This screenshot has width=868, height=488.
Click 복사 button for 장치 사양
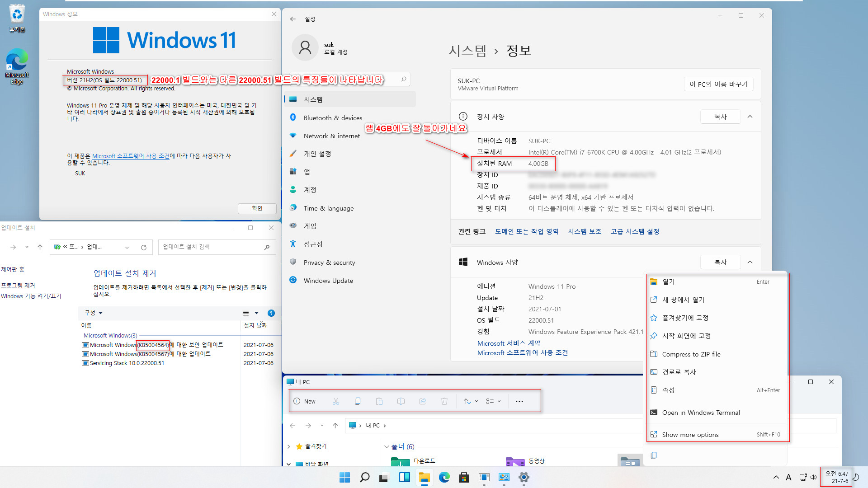point(720,117)
